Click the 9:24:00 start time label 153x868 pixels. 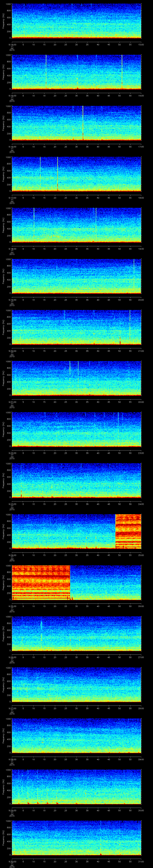[x=12, y=555]
